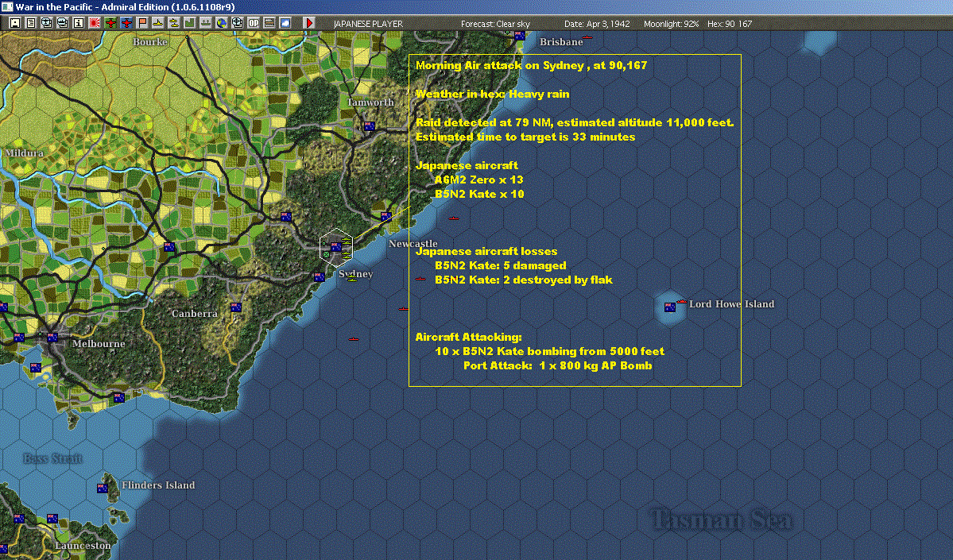
Task: Click the 'Hex: 90 167' status entry
Action: click(730, 24)
